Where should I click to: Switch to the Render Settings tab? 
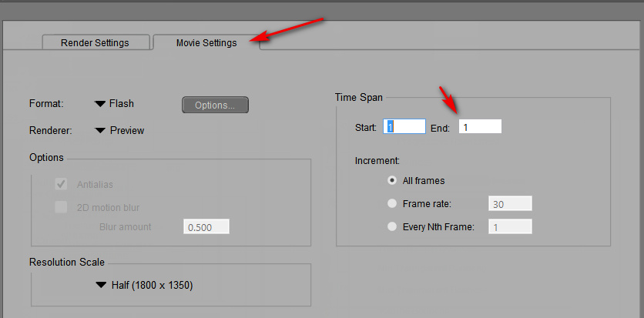coord(95,42)
